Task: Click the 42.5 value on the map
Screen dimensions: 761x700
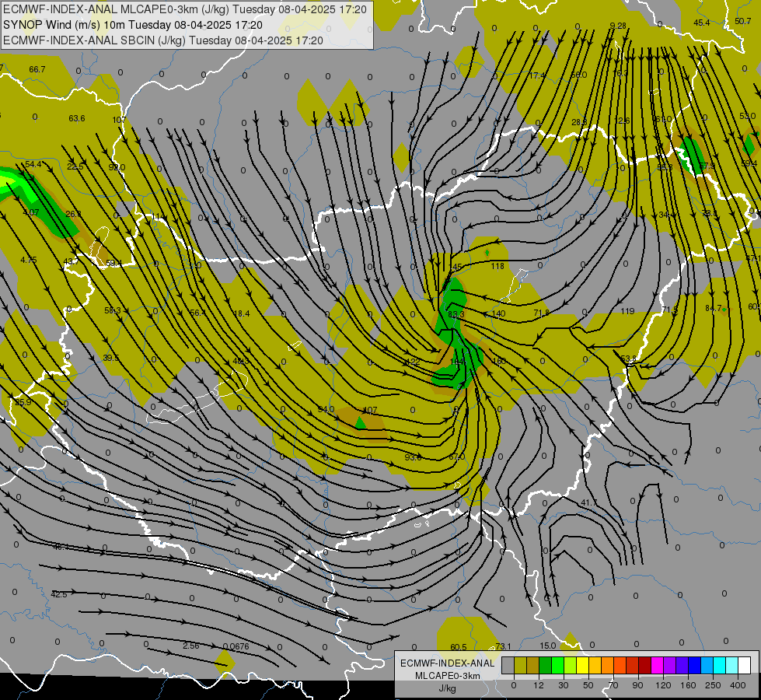Action: tap(59, 594)
